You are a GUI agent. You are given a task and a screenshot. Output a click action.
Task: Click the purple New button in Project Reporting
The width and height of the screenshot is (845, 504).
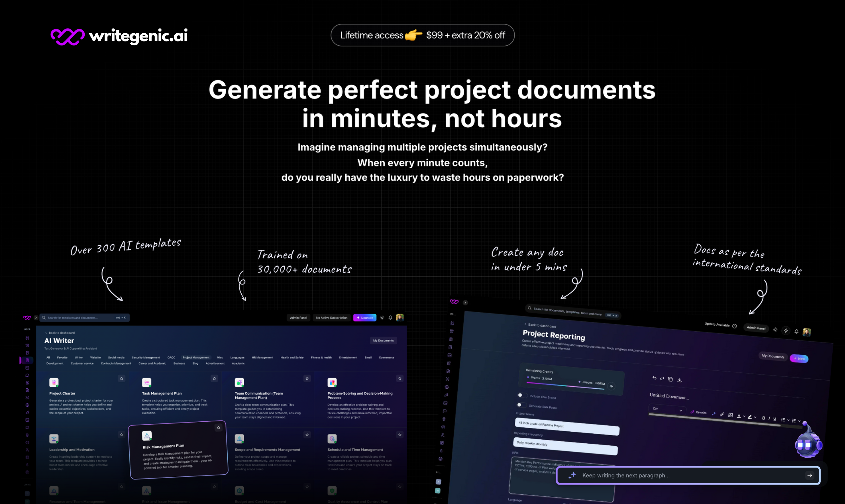(x=799, y=359)
